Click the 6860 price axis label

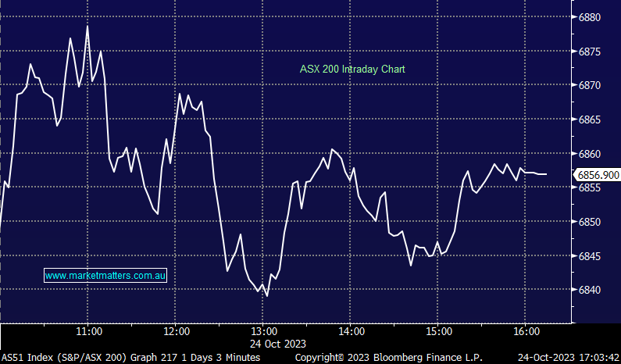591,154
